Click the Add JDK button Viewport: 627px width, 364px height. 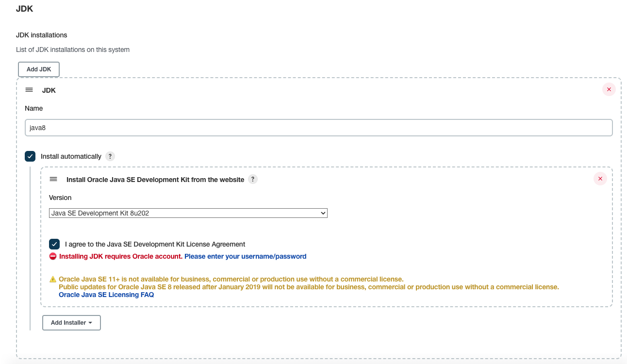tap(39, 69)
